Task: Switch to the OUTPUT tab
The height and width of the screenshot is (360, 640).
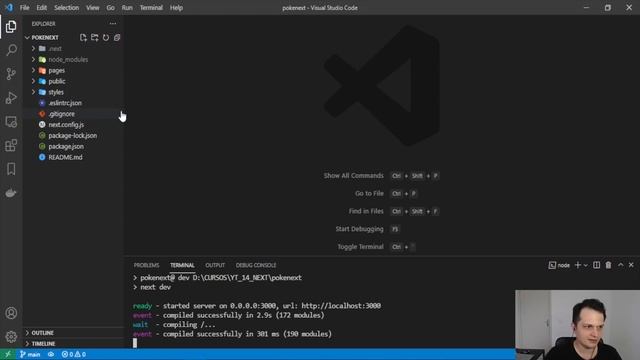Action: [215, 265]
